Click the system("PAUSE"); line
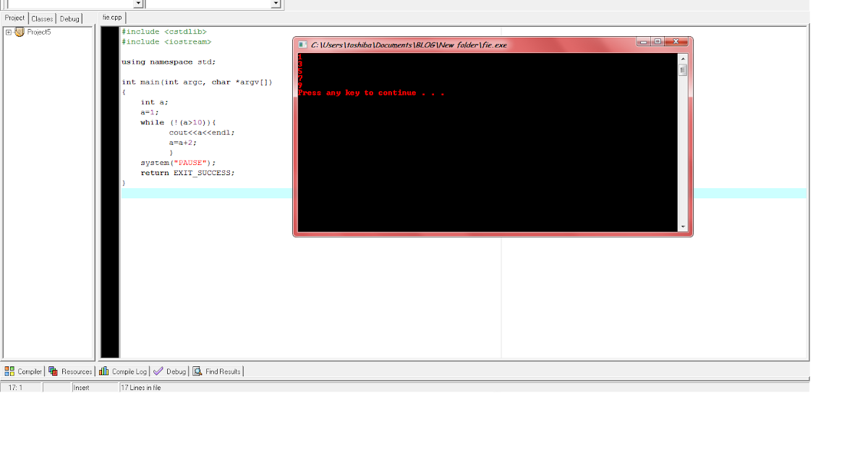Screen dimensions: 868x456 179,164
